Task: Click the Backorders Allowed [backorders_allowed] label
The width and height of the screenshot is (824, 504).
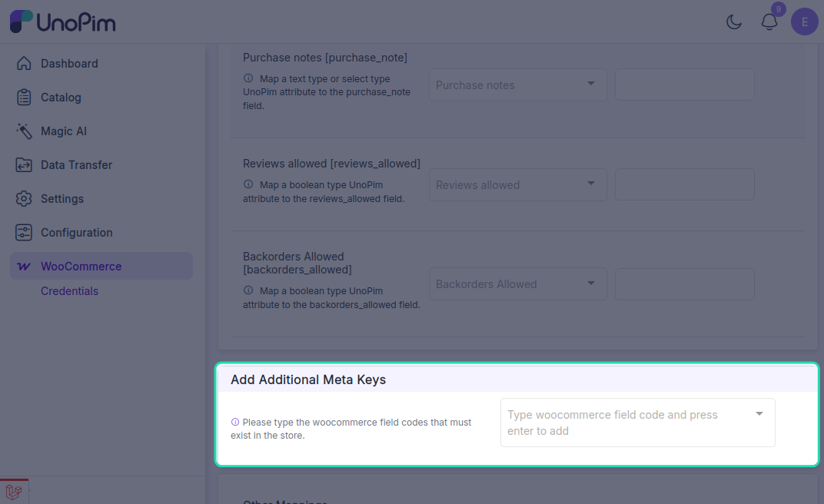Action: pyautogui.click(x=297, y=263)
